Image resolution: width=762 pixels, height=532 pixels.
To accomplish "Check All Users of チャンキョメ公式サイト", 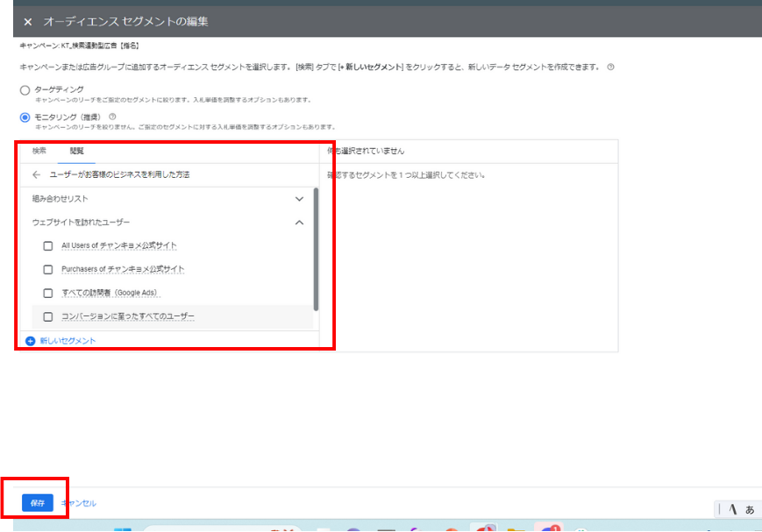I will (48, 245).
